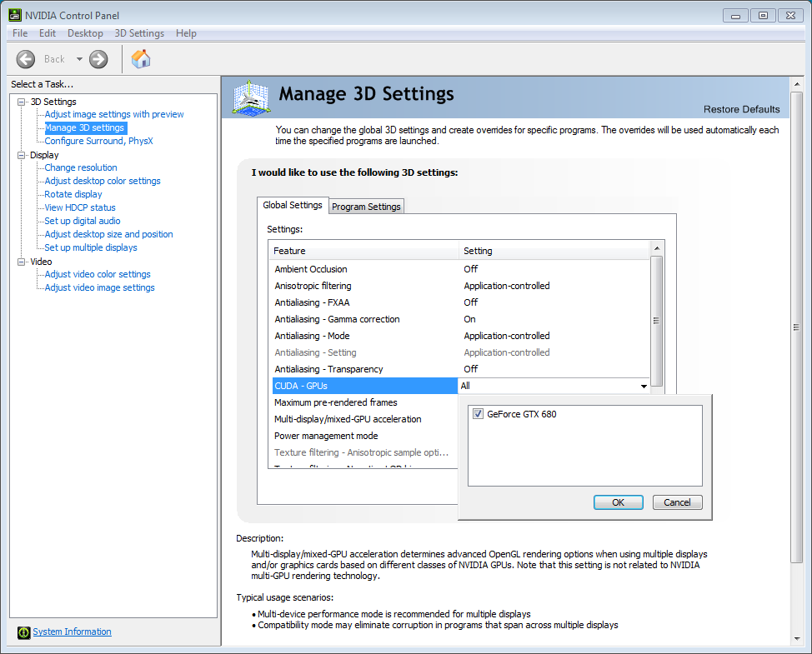Click Cancel in the GPU selection popup
Screen dimensions: 812x654
677,502
